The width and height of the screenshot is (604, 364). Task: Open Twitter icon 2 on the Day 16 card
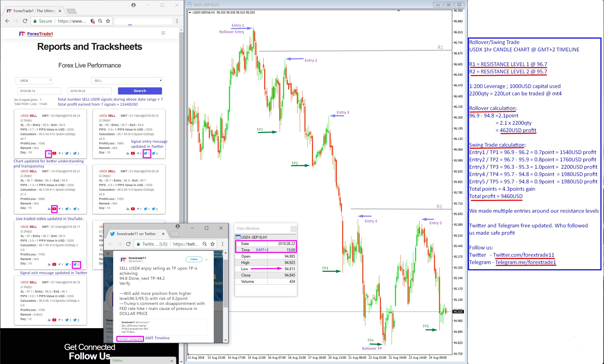153,153
